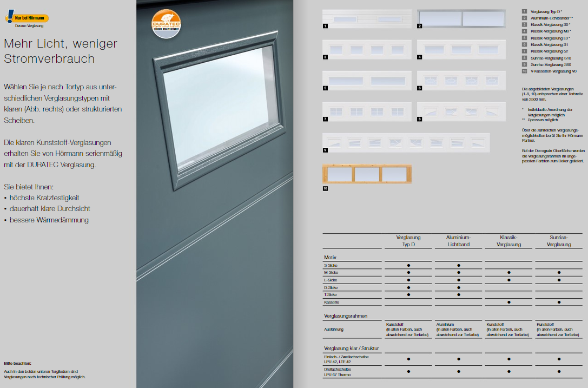Screen dimensions: 588x388
Task: Click the 'Duratec Verglasung' caption under badge
Action: tap(29, 26)
